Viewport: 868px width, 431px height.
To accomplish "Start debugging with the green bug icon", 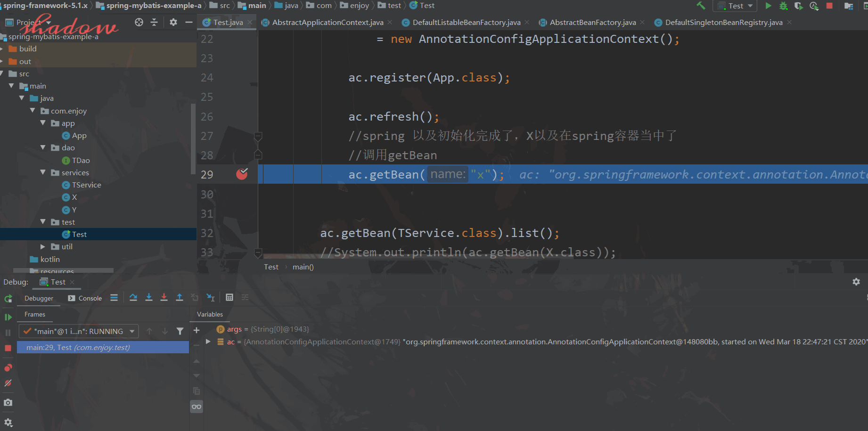I will pyautogui.click(x=783, y=6).
